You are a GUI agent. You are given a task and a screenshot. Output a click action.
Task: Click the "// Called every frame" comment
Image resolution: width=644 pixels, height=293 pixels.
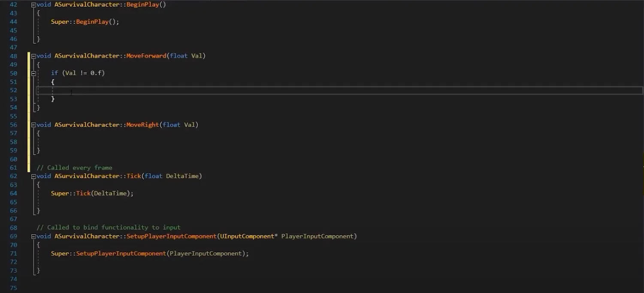(x=74, y=168)
